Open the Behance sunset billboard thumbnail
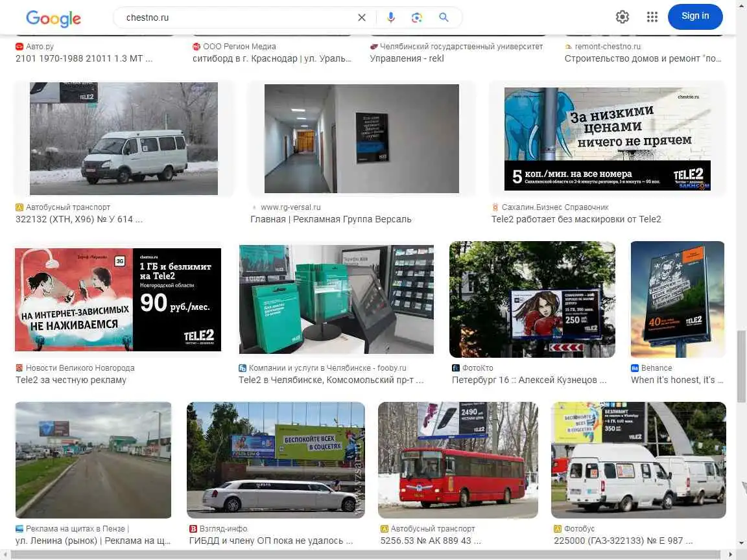Viewport: 747px width, 560px height. [678, 299]
